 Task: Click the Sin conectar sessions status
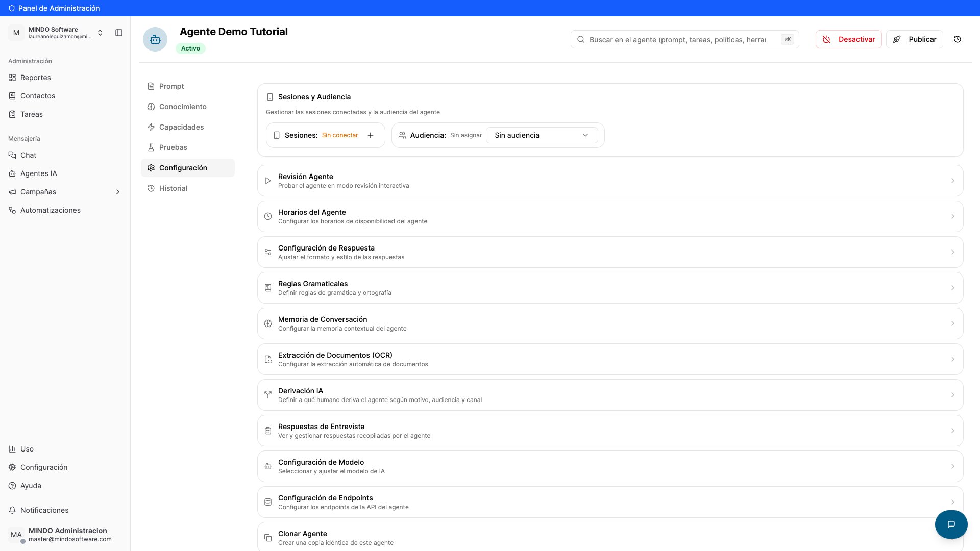340,135
